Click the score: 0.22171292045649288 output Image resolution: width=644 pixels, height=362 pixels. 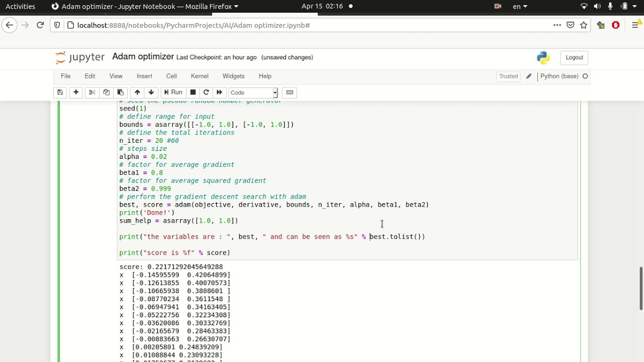click(171, 267)
